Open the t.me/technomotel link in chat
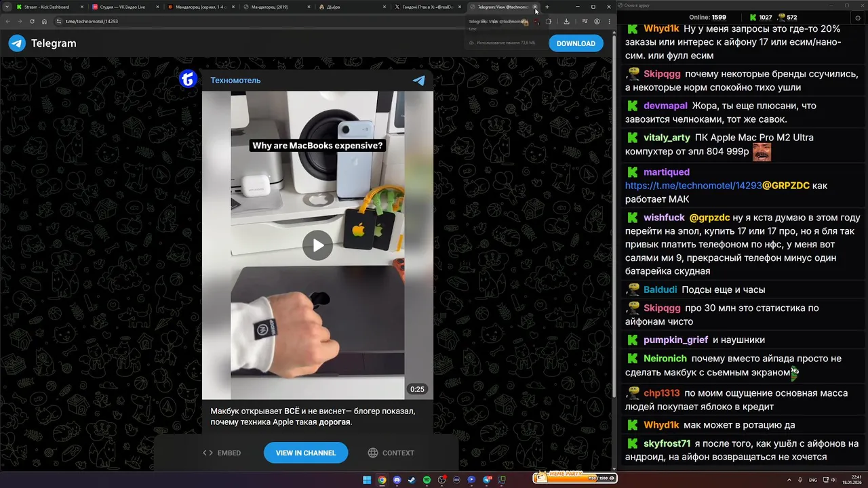868x488 pixels. click(x=694, y=186)
